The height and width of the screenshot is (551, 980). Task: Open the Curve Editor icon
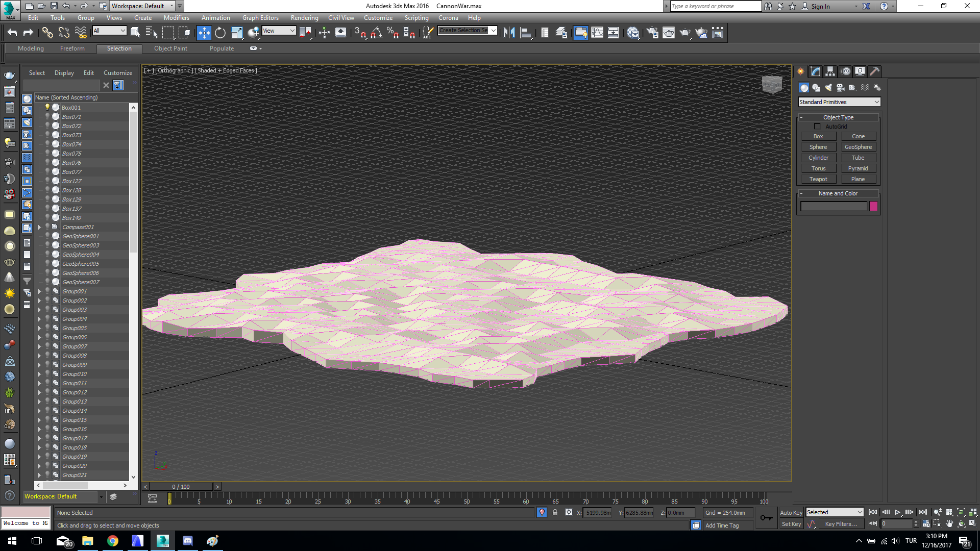coord(597,33)
